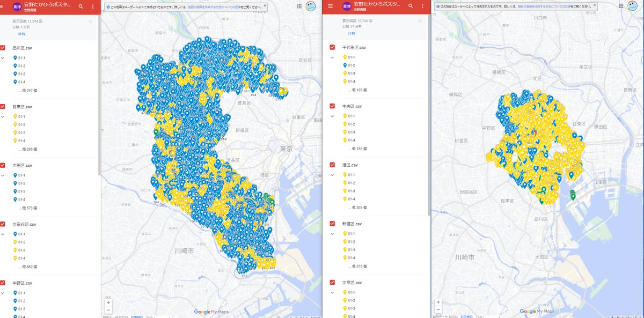644x318 pixels.
Task: Click the 文京区.csv layer checkbox
Action: 333,282
